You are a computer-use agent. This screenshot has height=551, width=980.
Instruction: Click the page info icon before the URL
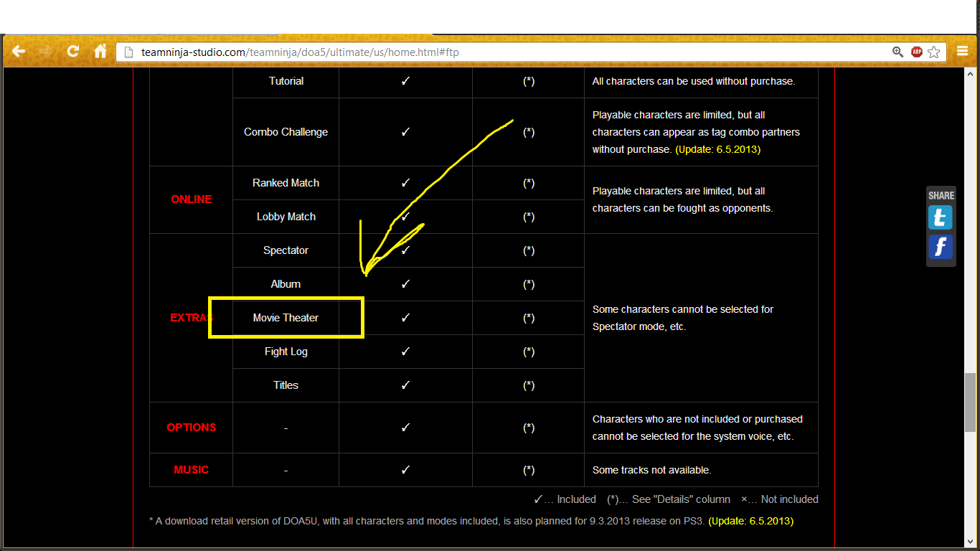coord(129,52)
